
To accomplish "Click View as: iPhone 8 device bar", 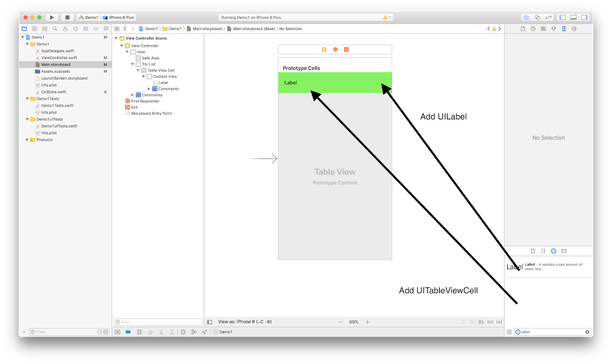I will pyautogui.click(x=245, y=322).
